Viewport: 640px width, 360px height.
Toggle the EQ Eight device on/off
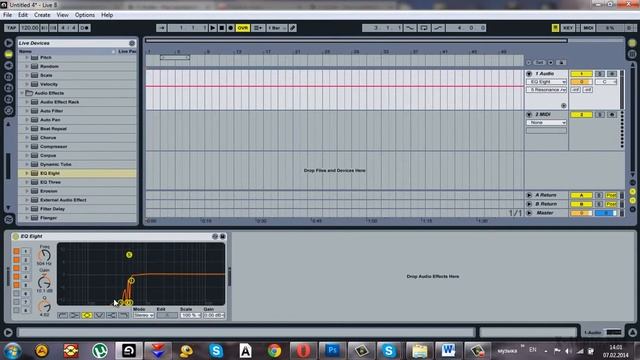[x=16, y=236]
